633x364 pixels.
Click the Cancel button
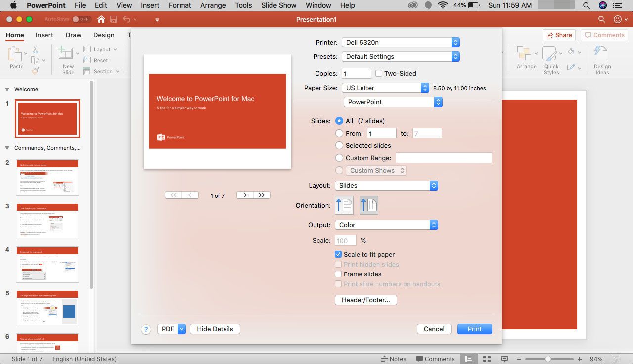tap(434, 329)
